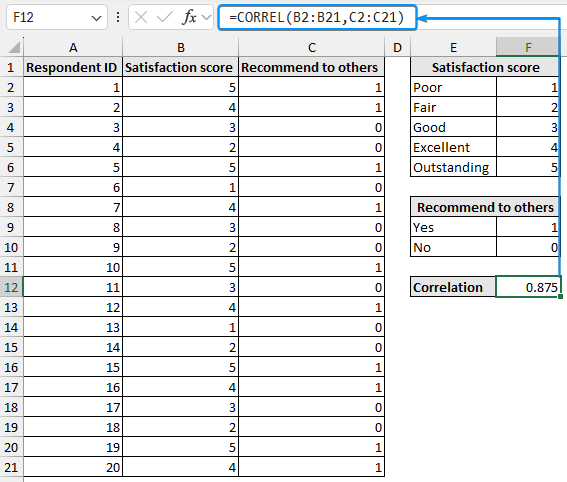Select row 21 header
The image size is (567, 482).
pos(11,468)
